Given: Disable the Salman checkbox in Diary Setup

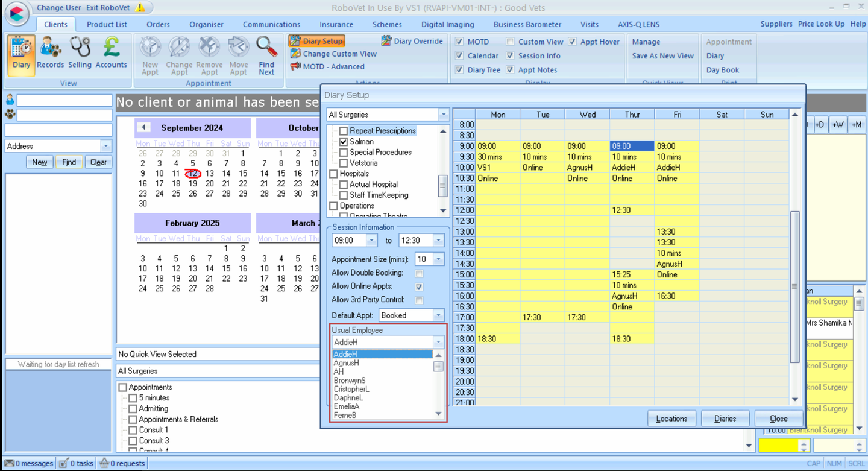Looking at the screenshot, I should 342,141.
